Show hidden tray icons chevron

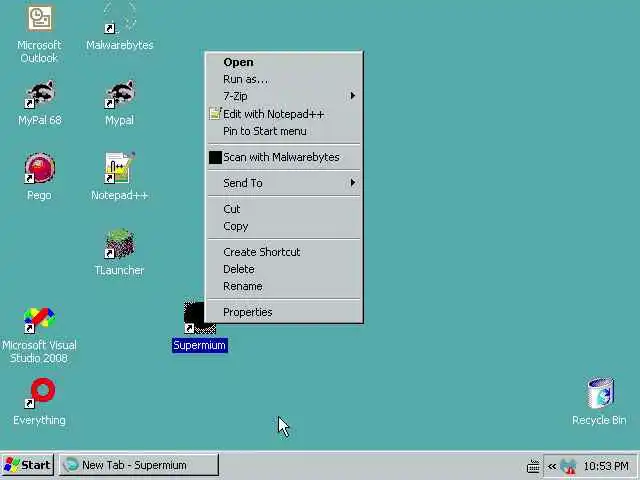tap(552, 466)
